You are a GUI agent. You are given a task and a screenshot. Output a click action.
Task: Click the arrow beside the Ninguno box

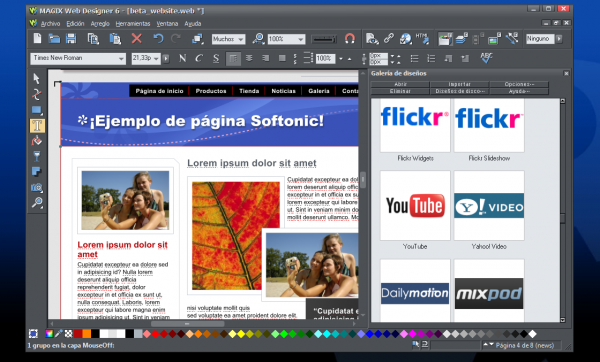(x=559, y=39)
